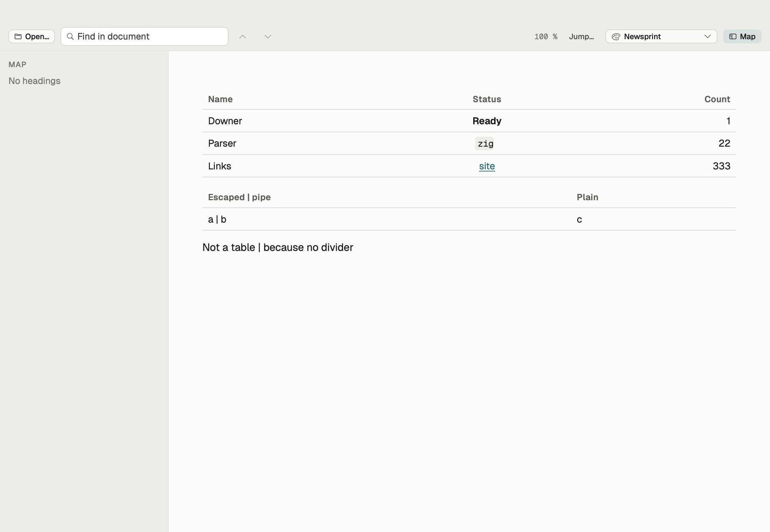
Task: Click the magnifier icon in search field
Action: point(70,36)
